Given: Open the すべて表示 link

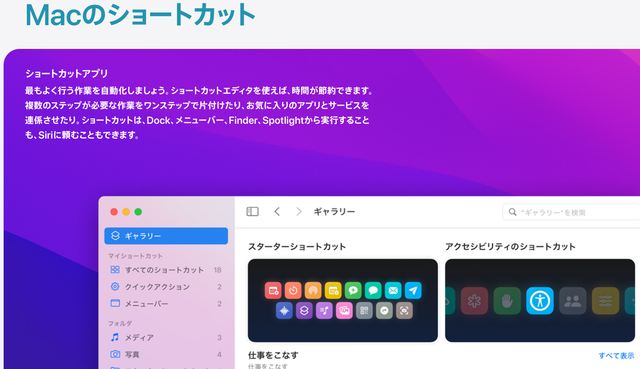Looking at the screenshot, I should point(616,356).
